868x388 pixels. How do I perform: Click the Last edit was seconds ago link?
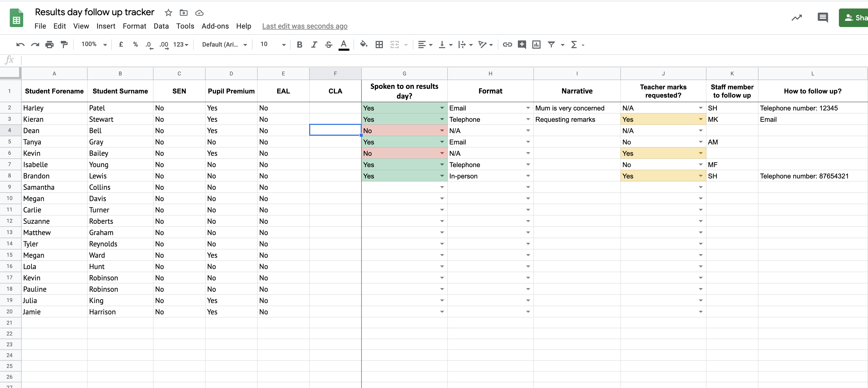[305, 26]
